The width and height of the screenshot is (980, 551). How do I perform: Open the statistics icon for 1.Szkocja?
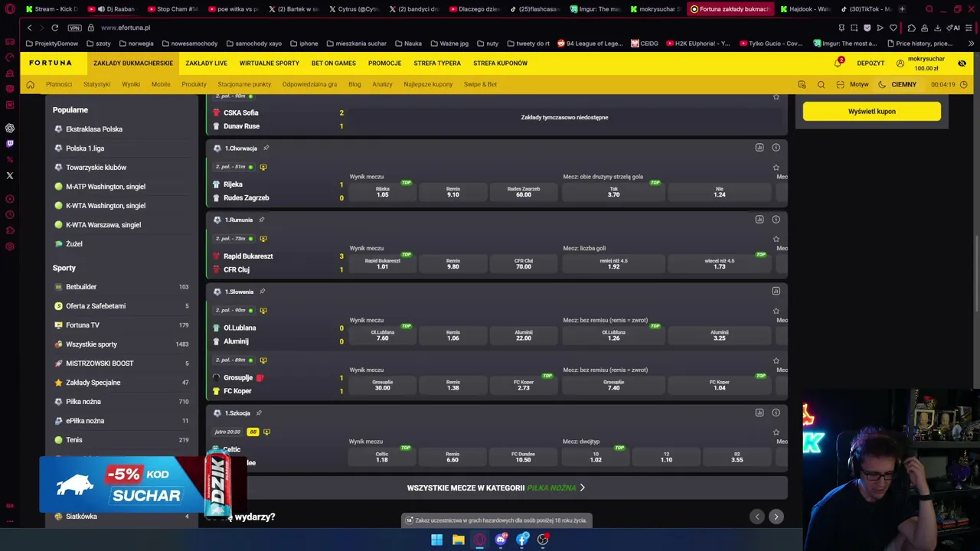click(x=759, y=412)
